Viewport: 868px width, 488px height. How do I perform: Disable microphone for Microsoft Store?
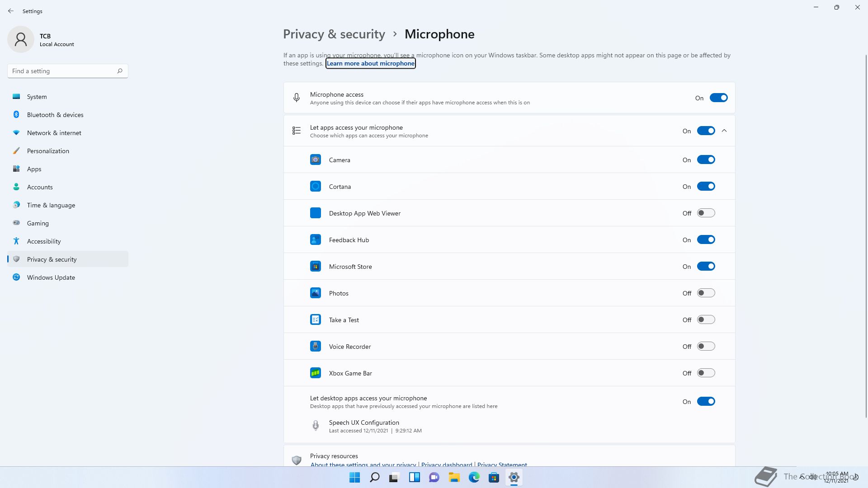706,266
